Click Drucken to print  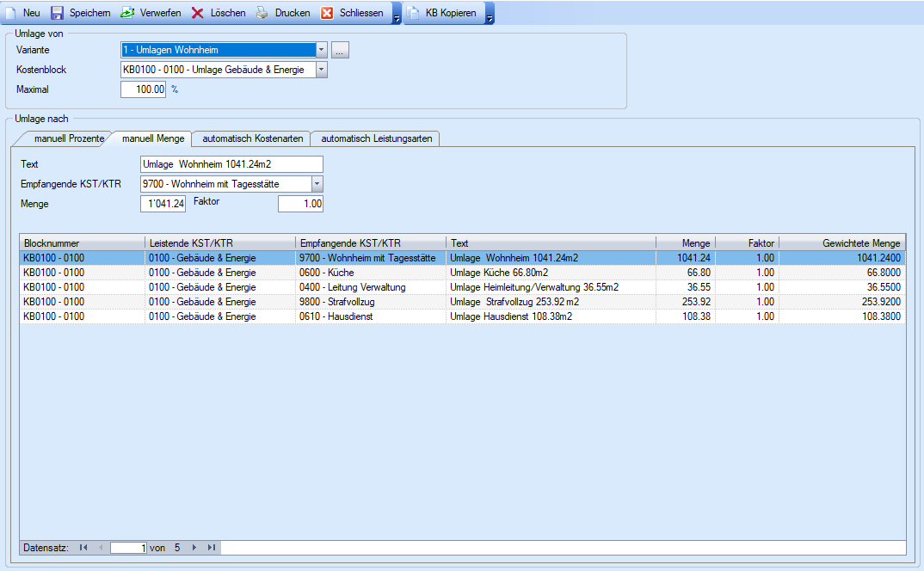pos(293,12)
